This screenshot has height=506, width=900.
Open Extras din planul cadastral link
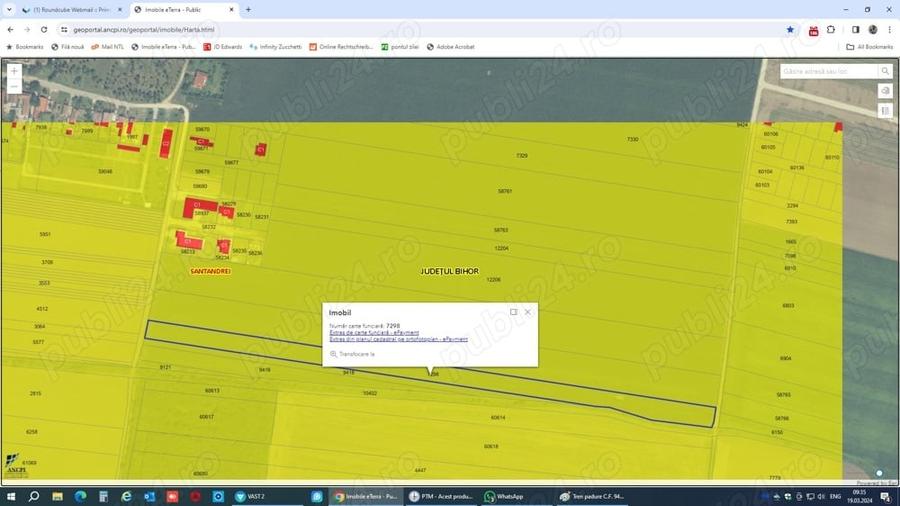coord(398,339)
